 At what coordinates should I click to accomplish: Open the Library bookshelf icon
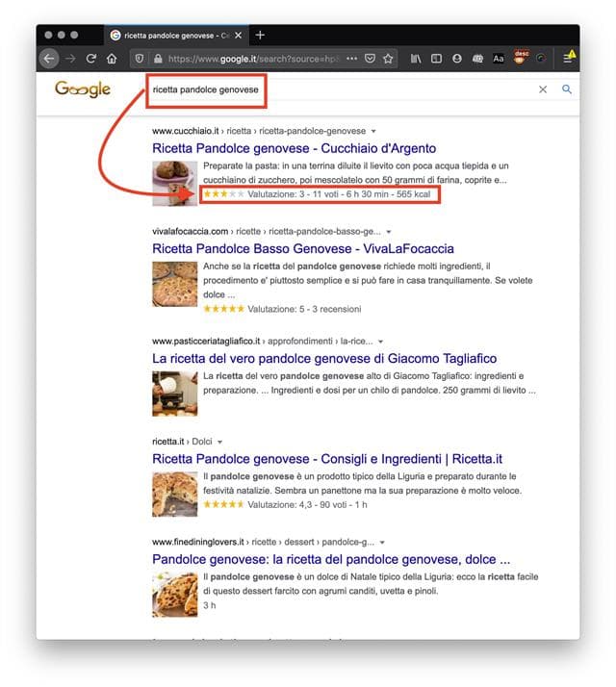tap(416, 59)
